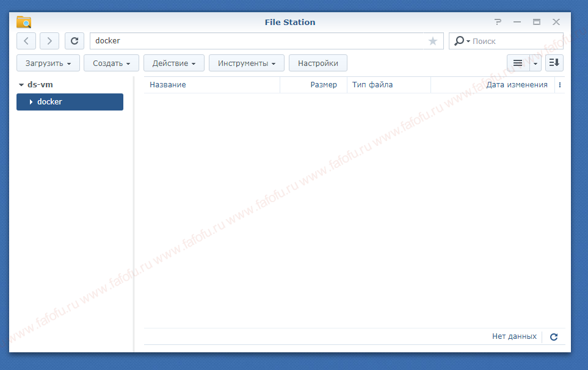This screenshot has height=370, width=588.
Task: Open the Действие menu
Action: pos(174,63)
